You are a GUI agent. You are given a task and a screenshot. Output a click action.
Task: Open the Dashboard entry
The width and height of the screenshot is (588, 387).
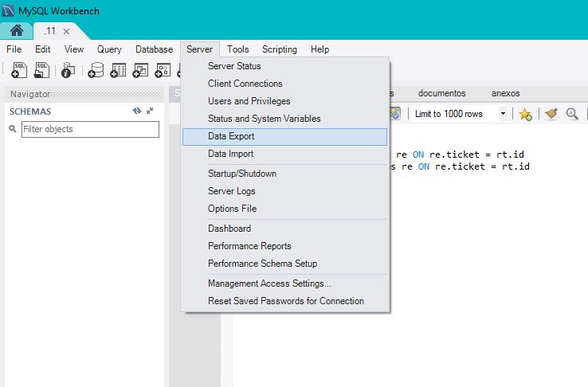tap(284, 229)
